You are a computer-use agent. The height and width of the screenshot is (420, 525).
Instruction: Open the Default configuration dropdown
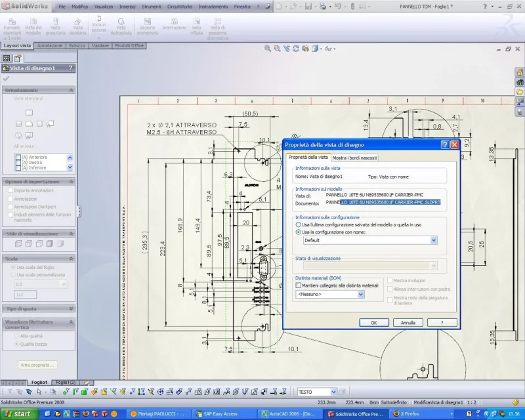click(x=434, y=240)
